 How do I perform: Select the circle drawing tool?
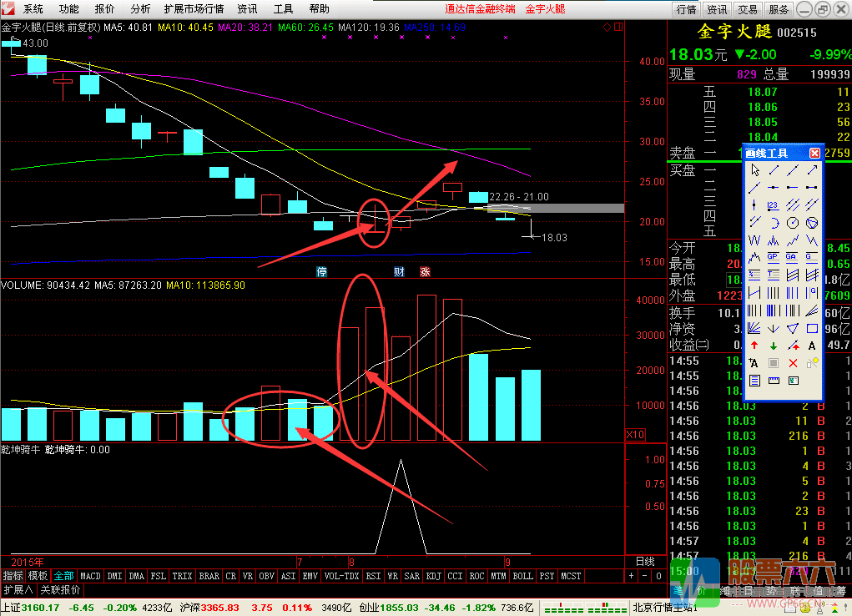(x=793, y=222)
